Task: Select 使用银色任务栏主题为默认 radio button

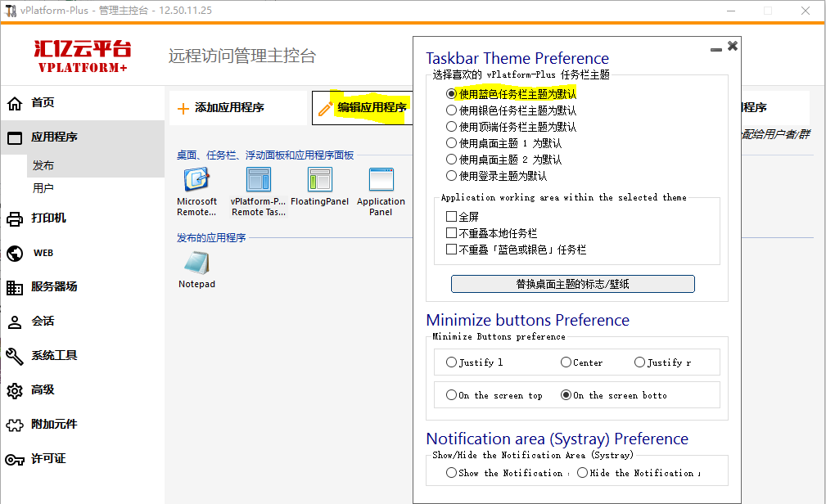Action: tap(451, 110)
